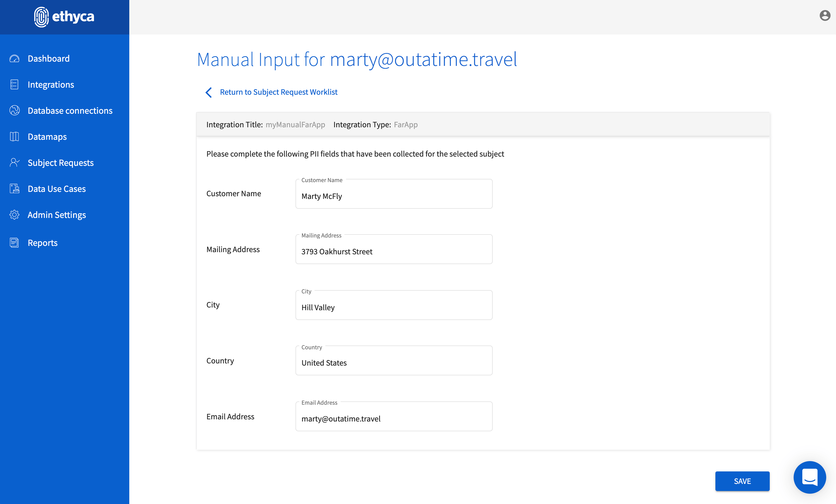
Task: Click into the Country input field
Action: (x=394, y=360)
